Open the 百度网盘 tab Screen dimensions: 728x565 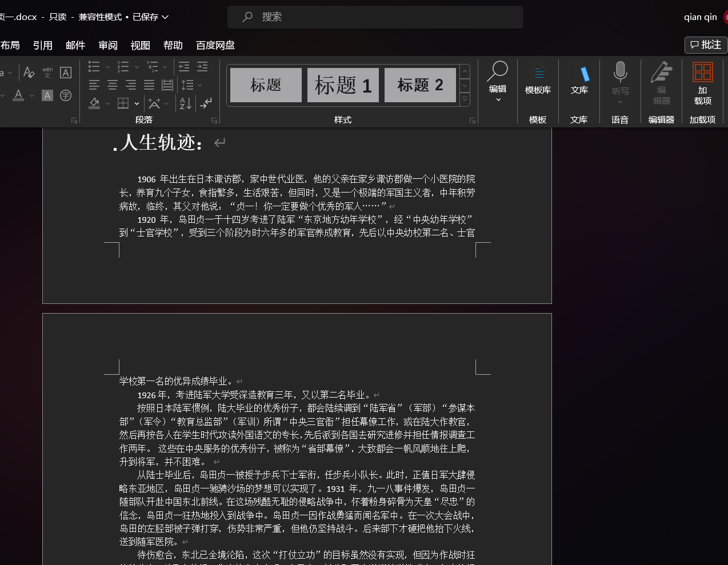point(215,45)
